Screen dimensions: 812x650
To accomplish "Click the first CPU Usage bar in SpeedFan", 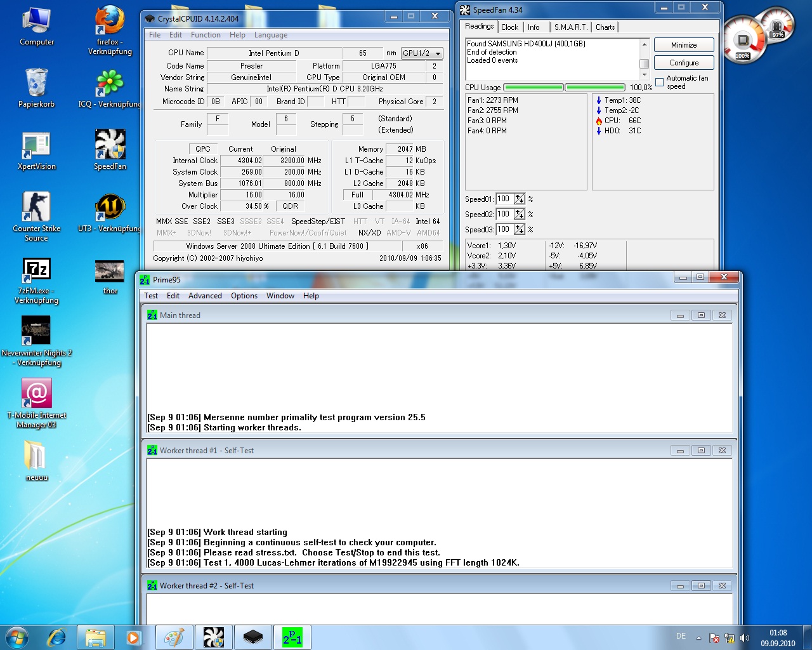I will (x=534, y=88).
